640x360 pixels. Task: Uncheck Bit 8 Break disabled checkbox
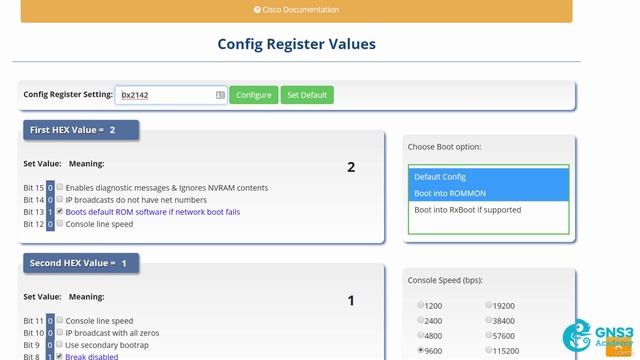(60, 356)
